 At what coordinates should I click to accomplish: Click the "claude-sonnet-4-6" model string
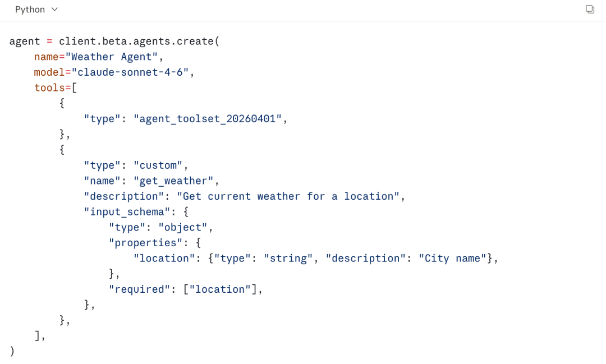pyautogui.click(x=132, y=72)
